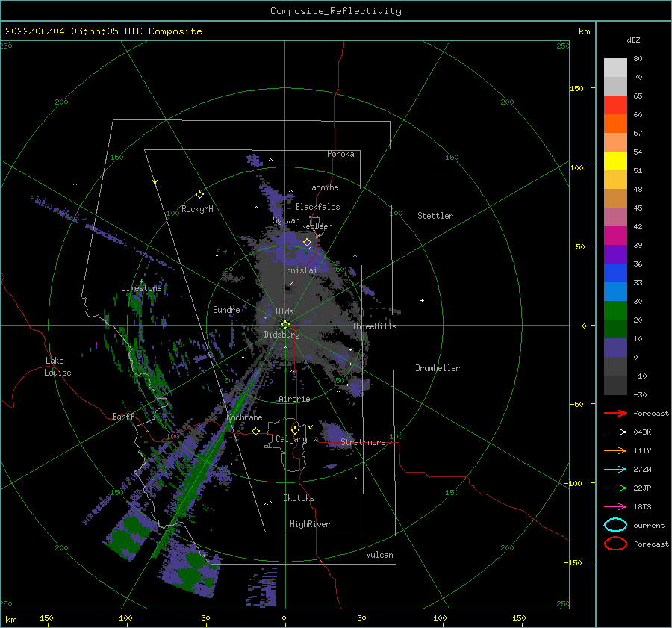Click the Airdrie city label
This screenshot has width=672, height=628.
point(294,399)
